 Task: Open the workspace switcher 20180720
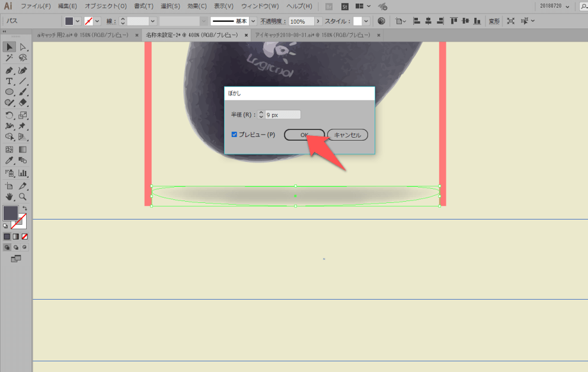click(x=555, y=6)
